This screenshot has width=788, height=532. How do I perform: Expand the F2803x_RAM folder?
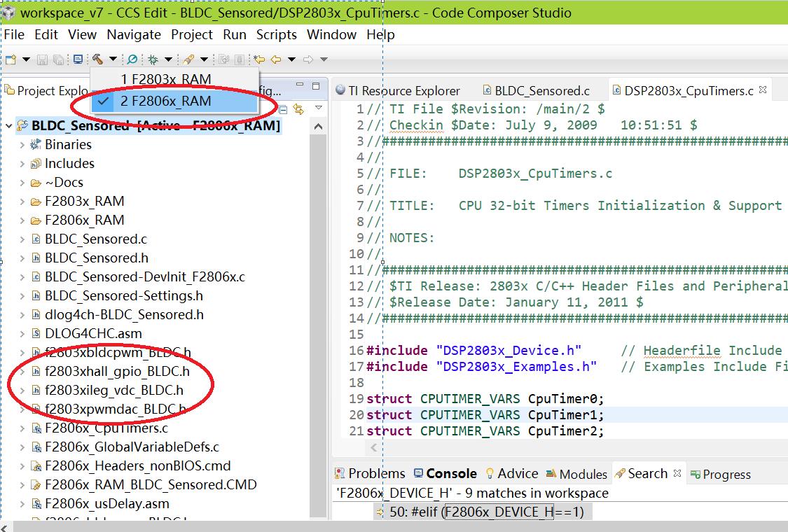click(x=22, y=202)
